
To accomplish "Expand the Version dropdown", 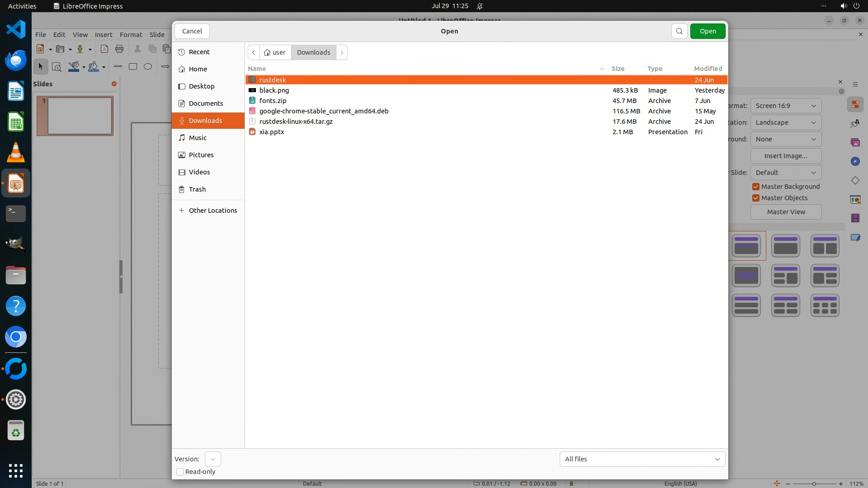I will (212, 459).
